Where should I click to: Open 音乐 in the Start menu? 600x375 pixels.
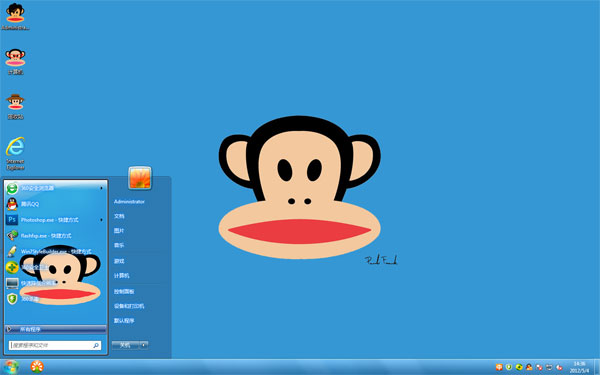pyautogui.click(x=119, y=245)
